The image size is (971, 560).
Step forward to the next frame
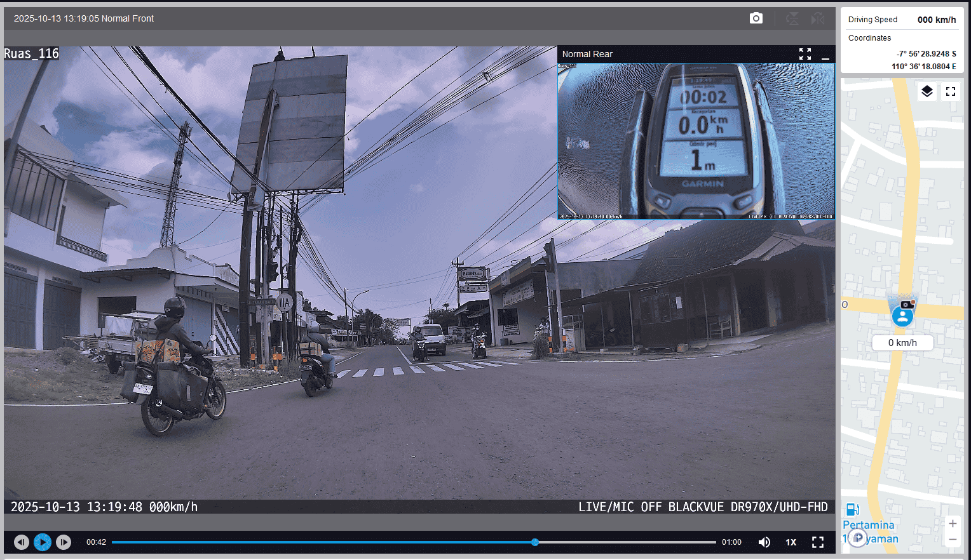64,542
